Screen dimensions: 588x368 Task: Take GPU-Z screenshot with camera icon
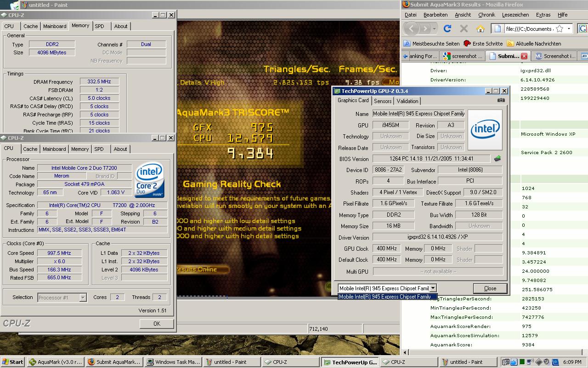(x=501, y=100)
